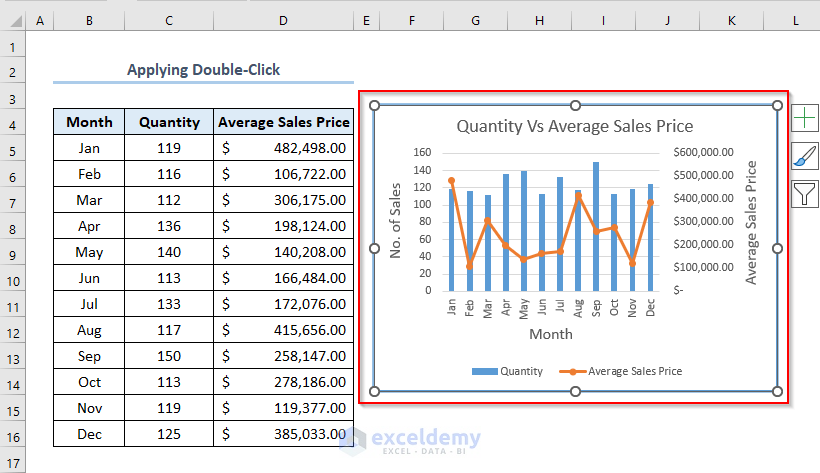
Task: Select the 385,033.00 price cell
Action: (283, 434)
